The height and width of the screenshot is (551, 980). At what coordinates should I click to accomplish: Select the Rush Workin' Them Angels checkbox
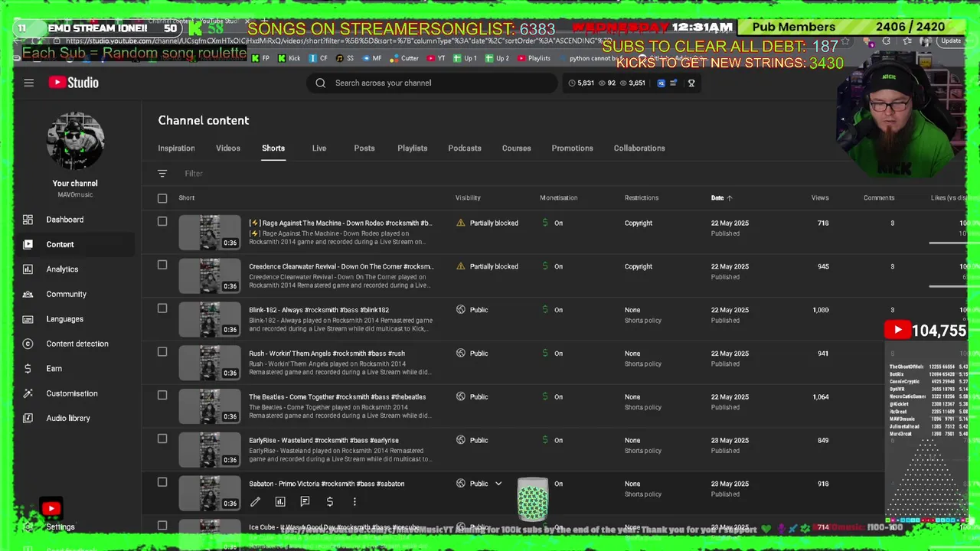point(162,352)
